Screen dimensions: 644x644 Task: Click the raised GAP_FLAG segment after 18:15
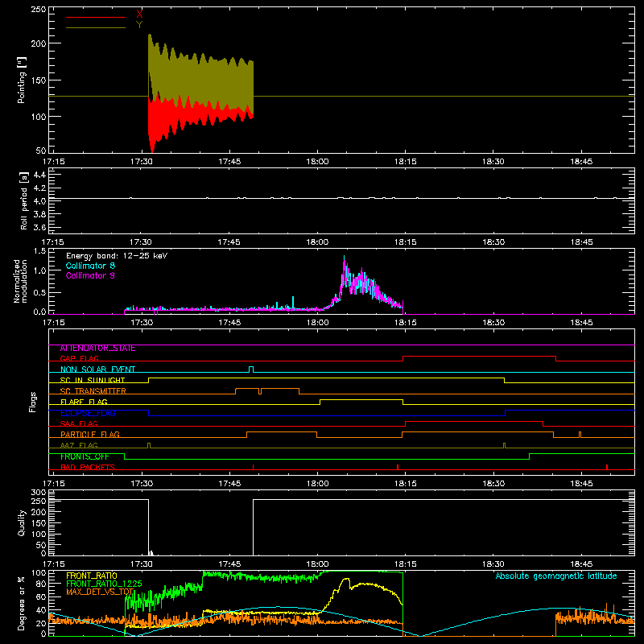point(479,357)
